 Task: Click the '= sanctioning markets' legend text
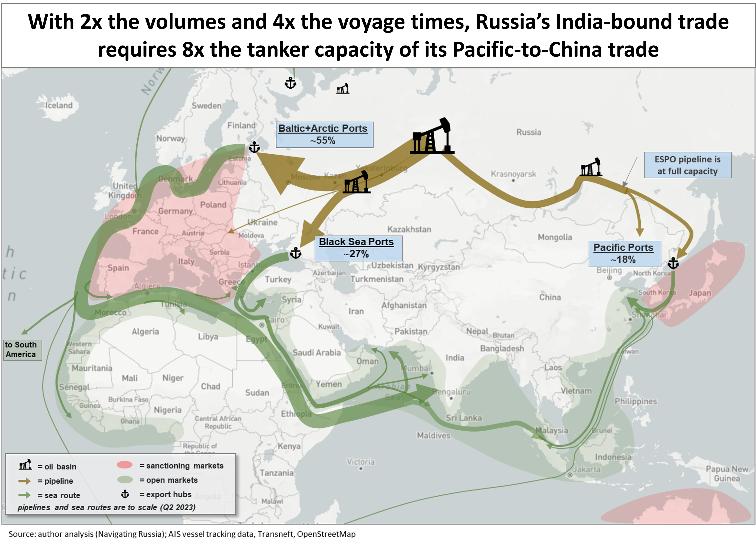coord(182,466)
